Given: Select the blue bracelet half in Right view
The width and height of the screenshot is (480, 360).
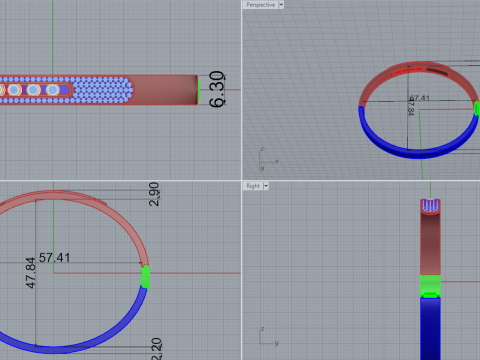Looking at the screenshot, I should [430, 328].
